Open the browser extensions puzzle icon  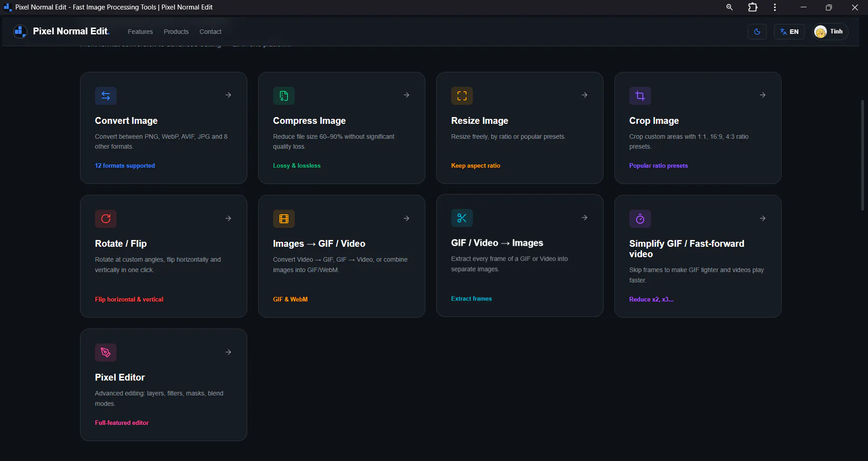753,7
